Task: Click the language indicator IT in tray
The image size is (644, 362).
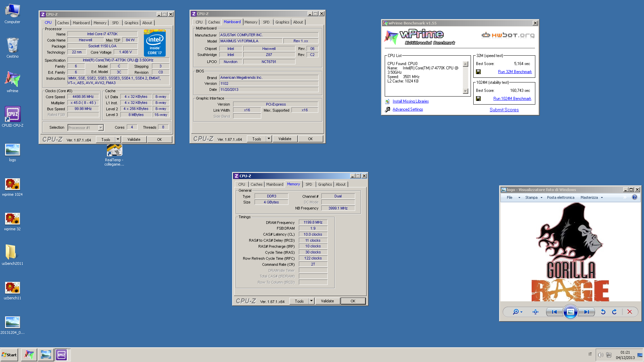Action: tap(590, 354)
